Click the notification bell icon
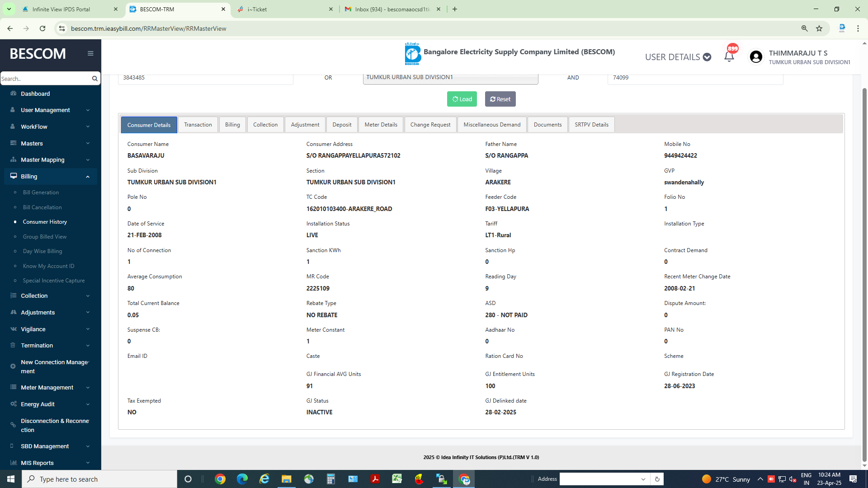The height and width of the screenshot is (488, 868). (x=729, y=57)
